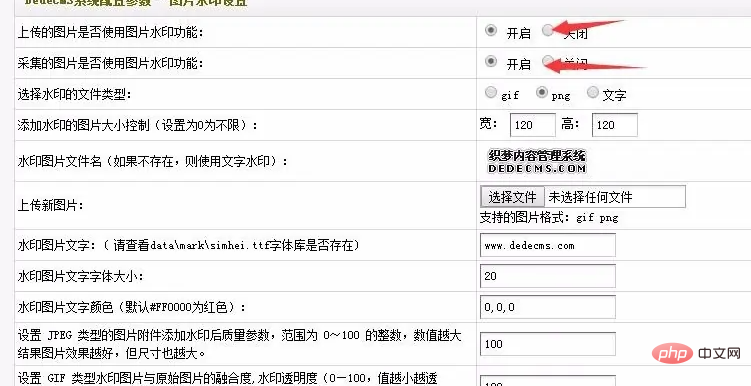751x386 pixels.
Task: Click label 水印图片文字 simhei.ttf note
Action: point(189,246)
